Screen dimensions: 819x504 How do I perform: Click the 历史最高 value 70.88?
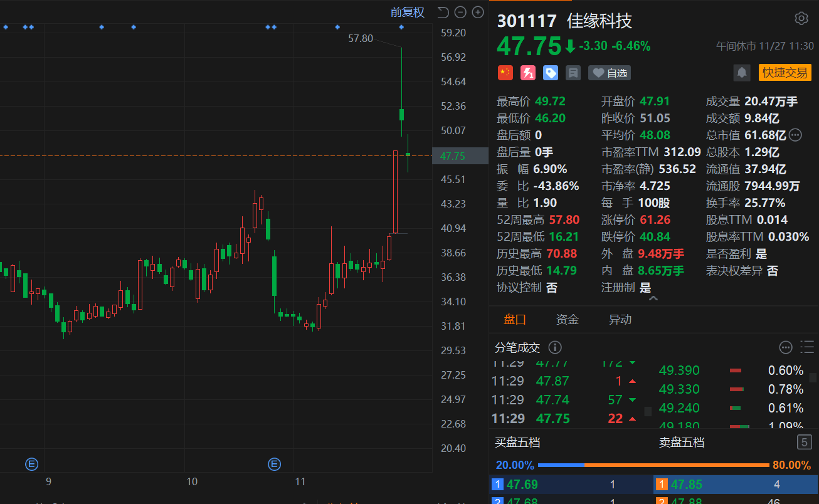(x=562, y=254)
